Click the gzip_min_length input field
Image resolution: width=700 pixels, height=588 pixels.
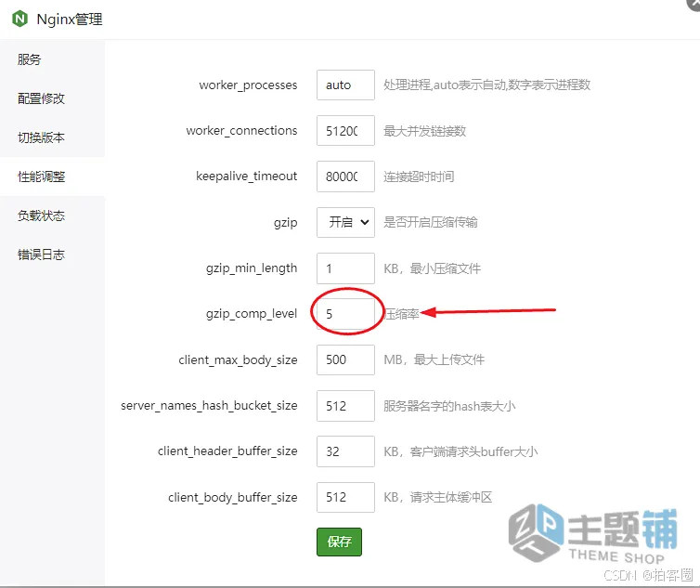point(345,268)
